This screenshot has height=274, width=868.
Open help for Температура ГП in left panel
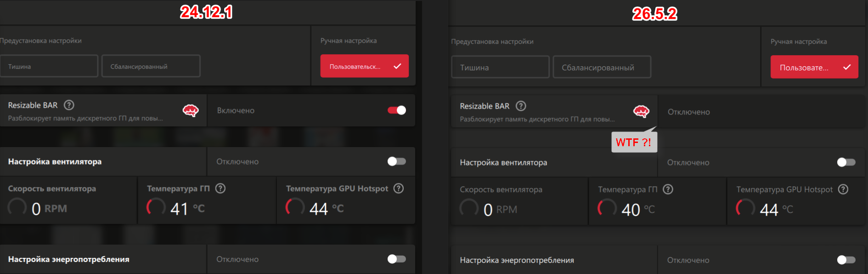coord(220,188)
